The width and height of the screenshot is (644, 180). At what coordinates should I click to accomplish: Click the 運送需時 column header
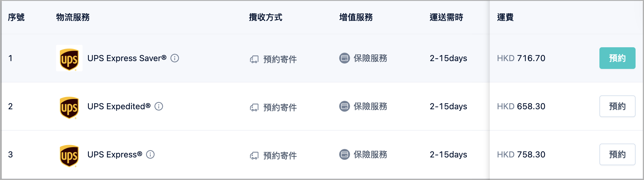(x=446, y=17)
